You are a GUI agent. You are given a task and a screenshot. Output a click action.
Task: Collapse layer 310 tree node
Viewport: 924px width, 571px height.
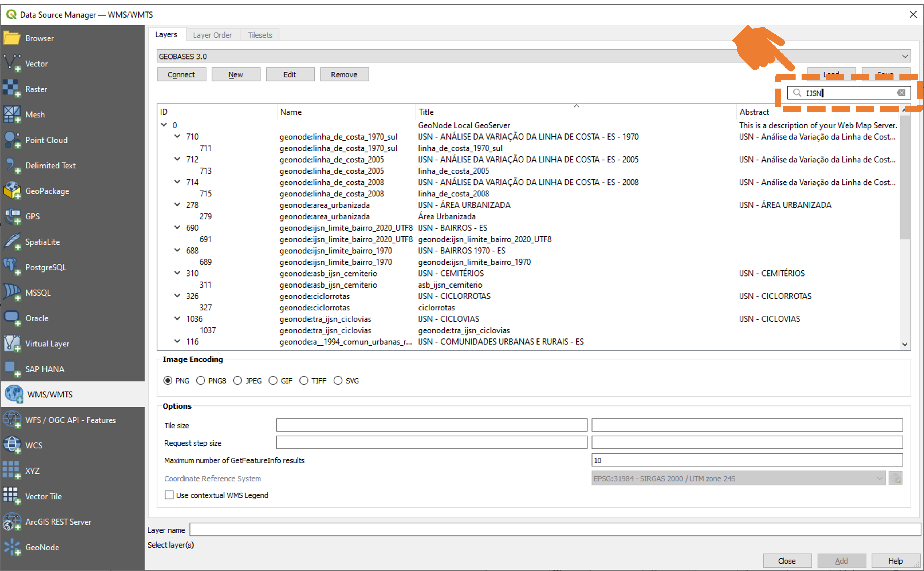pos(177,273)
